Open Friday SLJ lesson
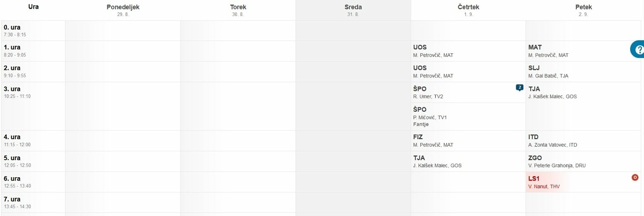 (585, 72)
